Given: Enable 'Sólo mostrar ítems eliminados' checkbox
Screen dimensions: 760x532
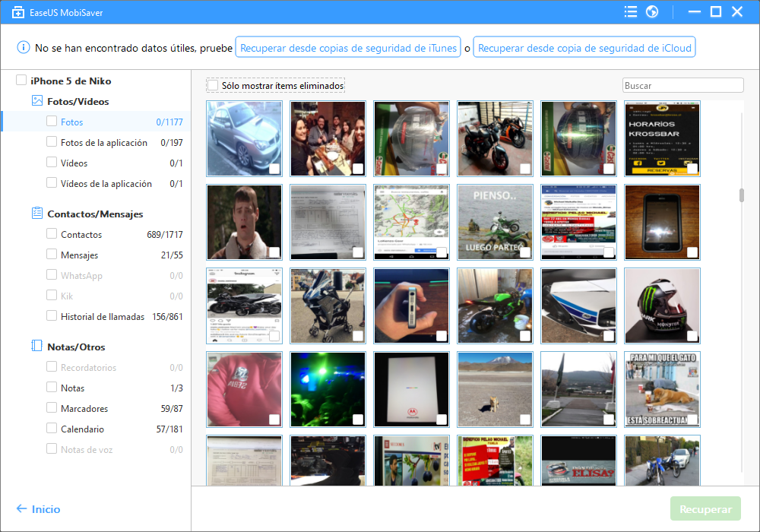Looking at the screenshot, I should tap(213, 86).
